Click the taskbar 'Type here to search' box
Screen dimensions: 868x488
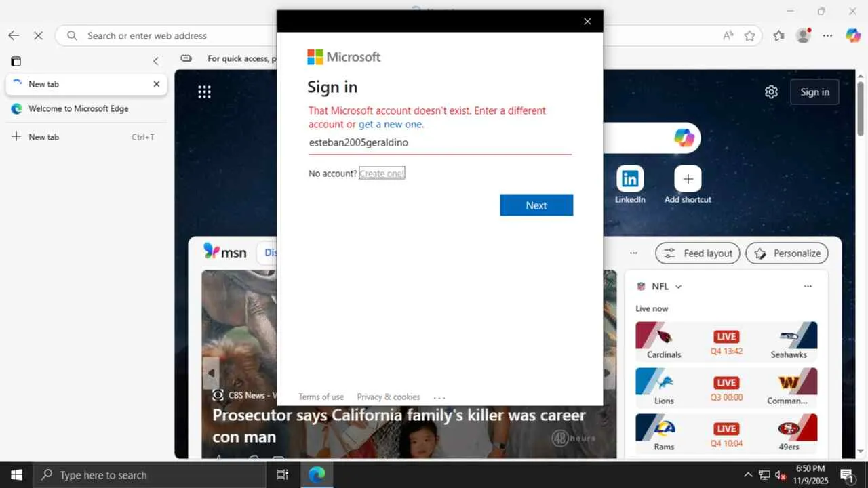[x=149, y=474]
